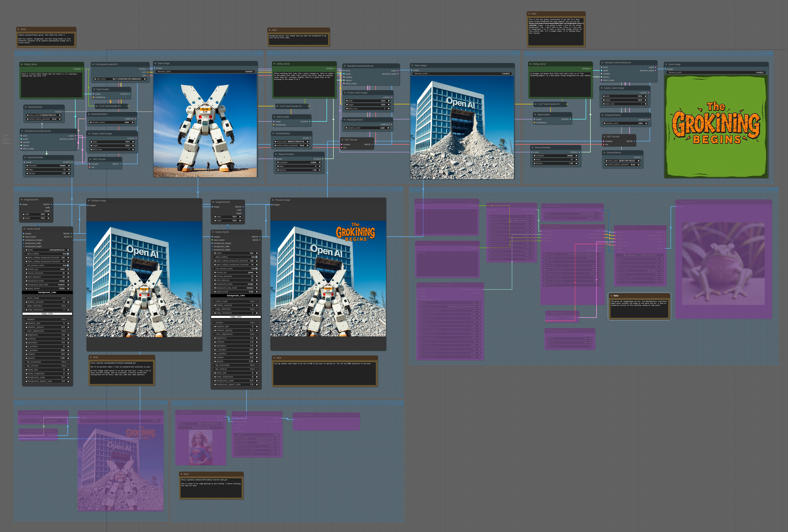Increase y_position value 200 using its right arrow
The width and height of the screenshot is (788, 532).
[x=69, y=350]
